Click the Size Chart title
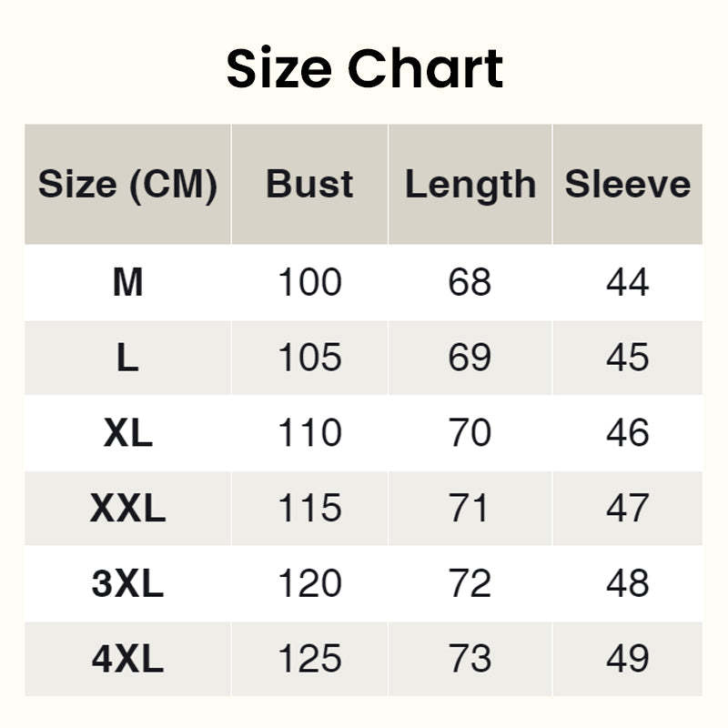This screenshot has height=728, width=728. point(364,69)
